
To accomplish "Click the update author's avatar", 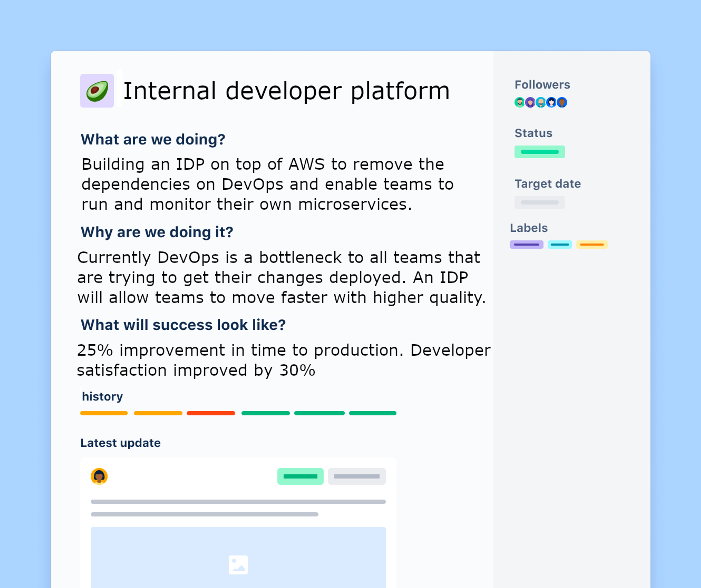I will coord(99,476).
